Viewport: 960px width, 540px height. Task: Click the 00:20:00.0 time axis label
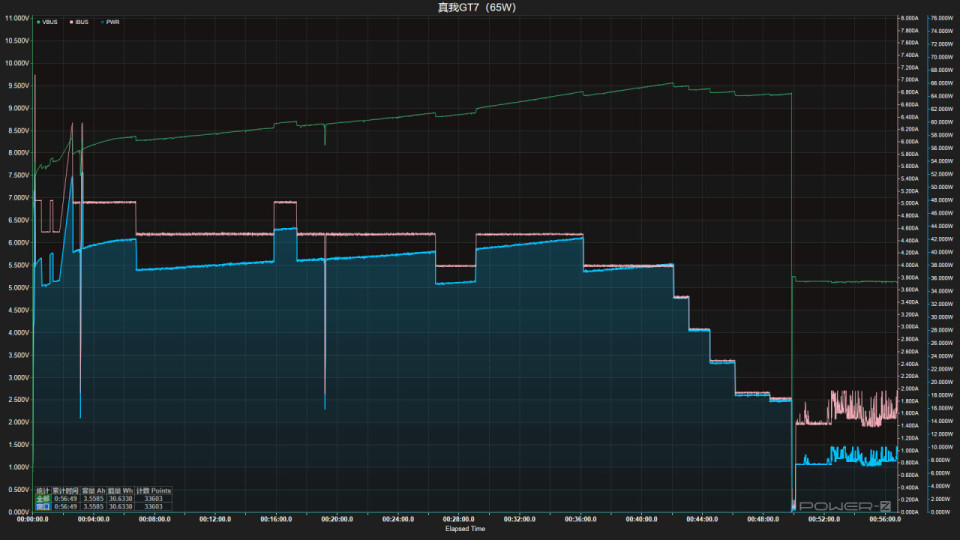click(337, 519)
